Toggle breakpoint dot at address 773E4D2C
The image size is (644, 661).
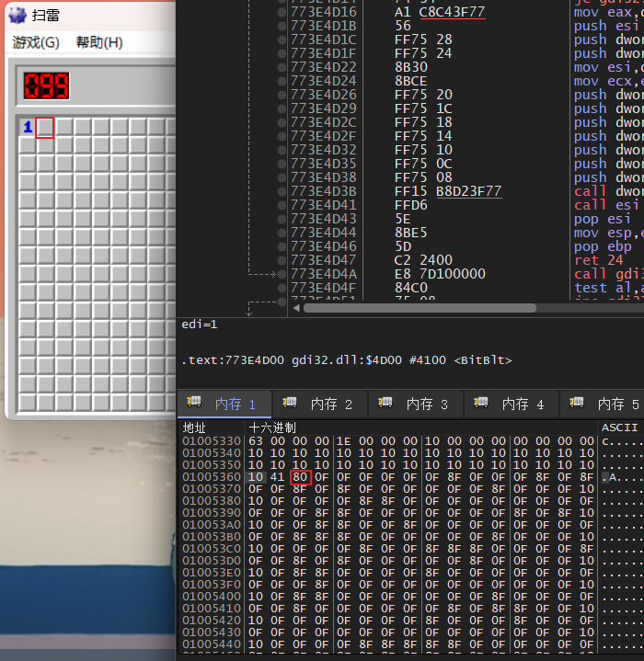pos(282,122)
